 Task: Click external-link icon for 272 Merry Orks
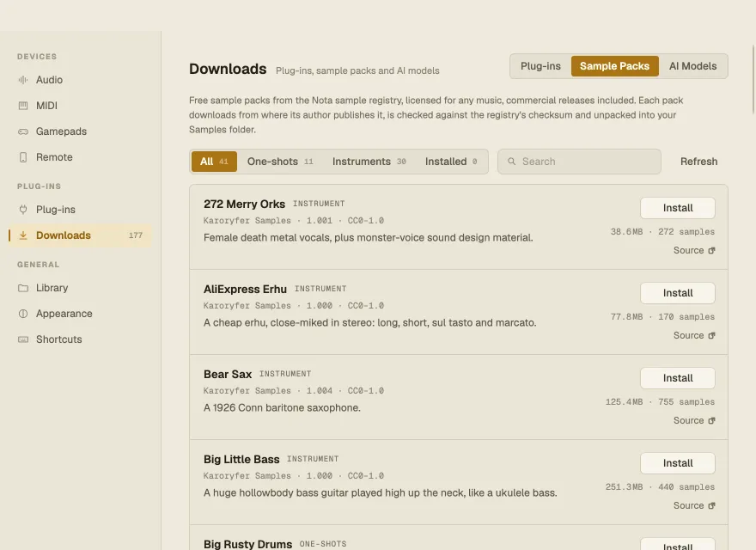[711, 250]
